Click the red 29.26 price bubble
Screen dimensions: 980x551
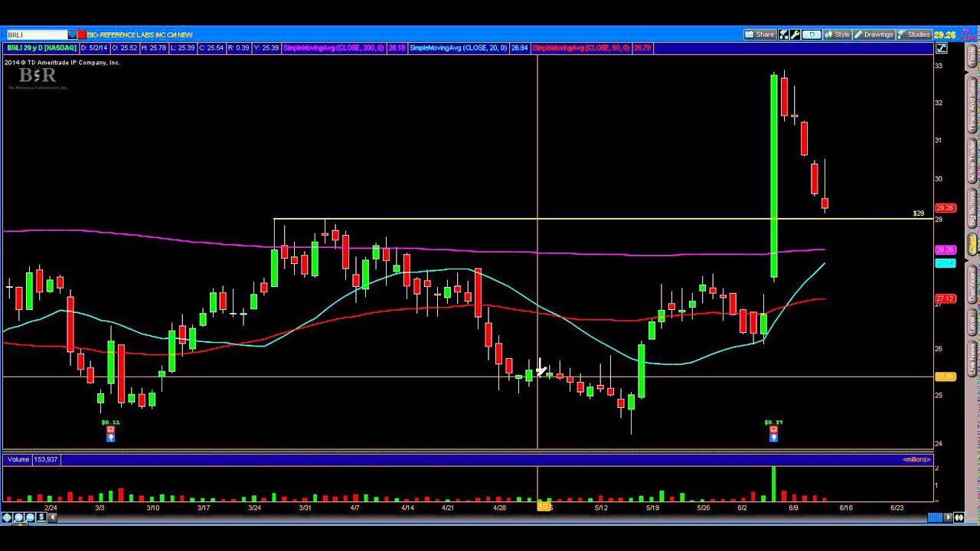click(x=946, y=208)
